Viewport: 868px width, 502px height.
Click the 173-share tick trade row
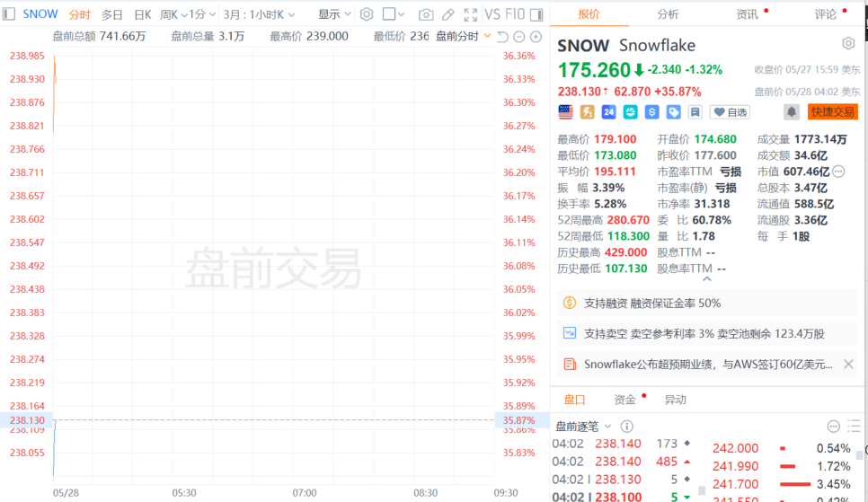(622, 444)
